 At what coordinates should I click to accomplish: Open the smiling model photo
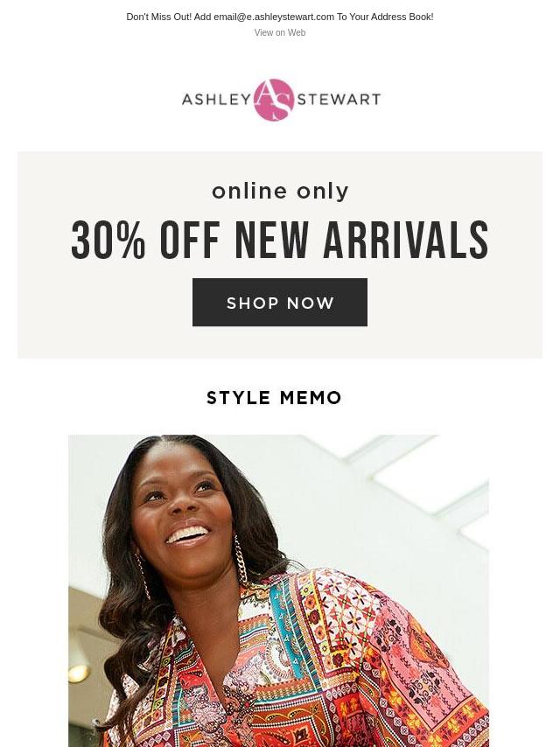279,590
